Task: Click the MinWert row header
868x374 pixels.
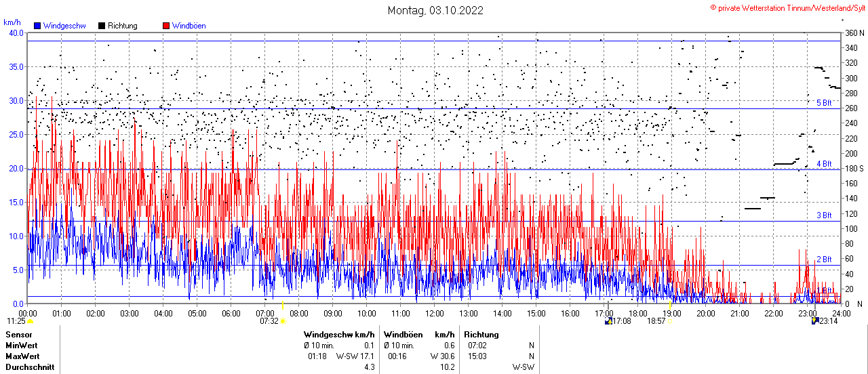Action: (x=22, y=346)
